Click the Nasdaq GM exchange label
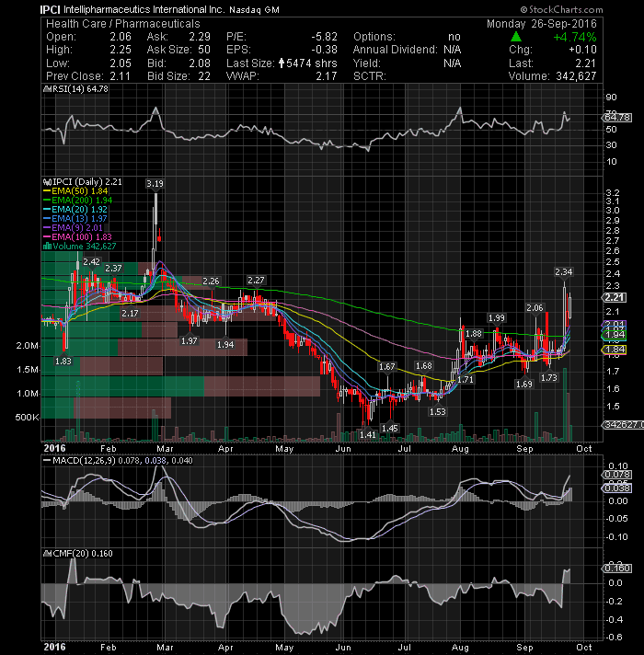Viewport: 644px width, 655px height. (x=254, y=10)
